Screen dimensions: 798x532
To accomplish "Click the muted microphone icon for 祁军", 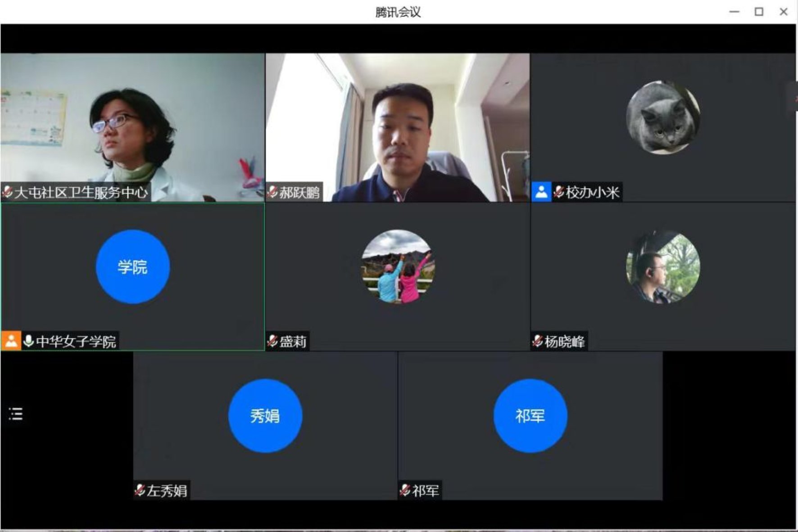I will point(405,490).
